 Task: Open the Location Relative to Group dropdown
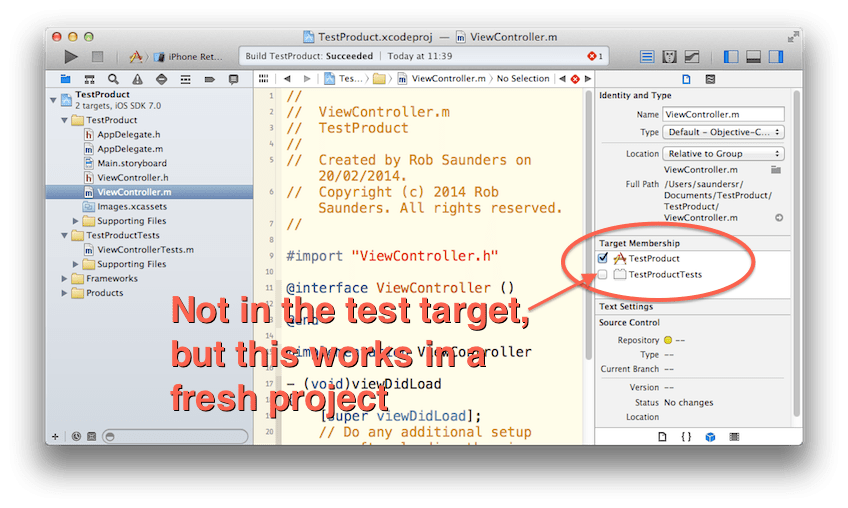pos(724,154)
